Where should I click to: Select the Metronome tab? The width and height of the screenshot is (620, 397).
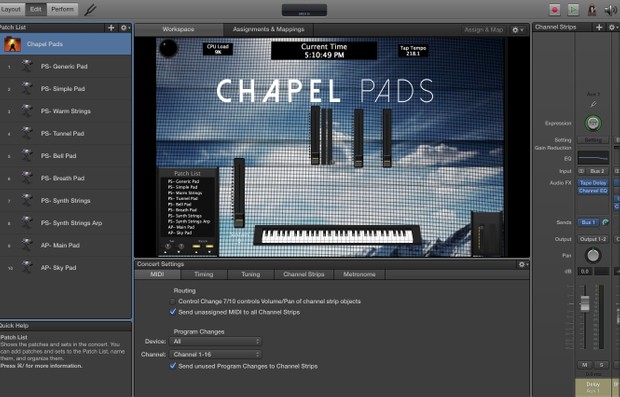[x=359, y=274]
